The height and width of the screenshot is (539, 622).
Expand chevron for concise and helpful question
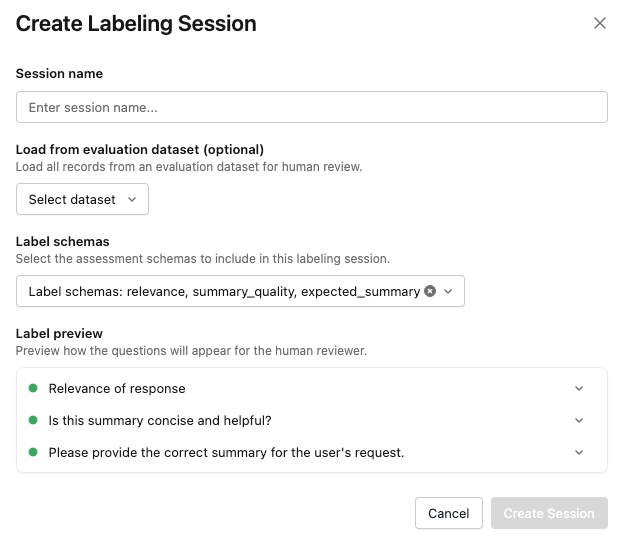pyautogui.click(x=579, y=420)
